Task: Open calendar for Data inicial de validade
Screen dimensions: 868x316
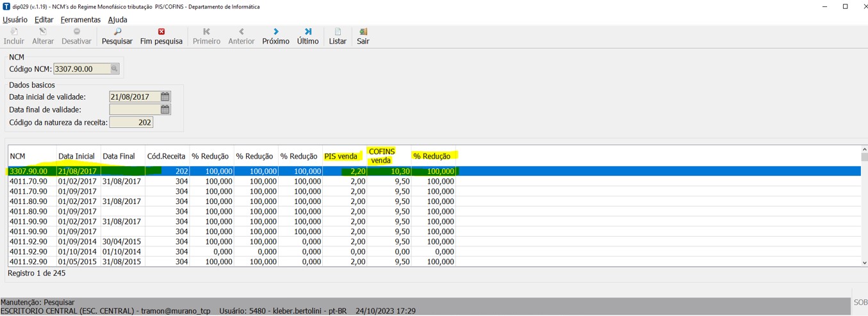Action: (165, 97)
